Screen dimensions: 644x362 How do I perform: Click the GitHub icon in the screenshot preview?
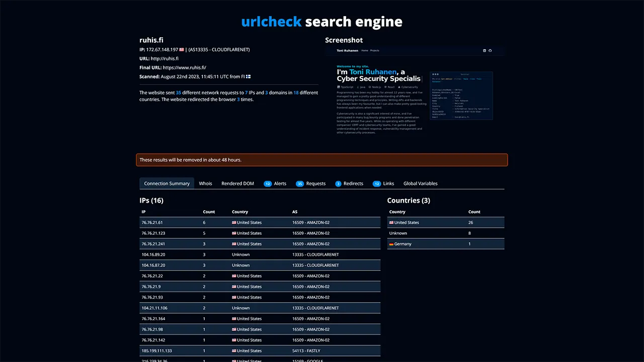pos(490,50)
